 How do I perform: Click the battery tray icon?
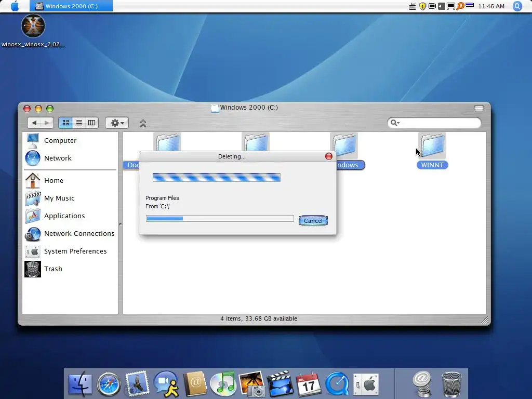(432, 6)
